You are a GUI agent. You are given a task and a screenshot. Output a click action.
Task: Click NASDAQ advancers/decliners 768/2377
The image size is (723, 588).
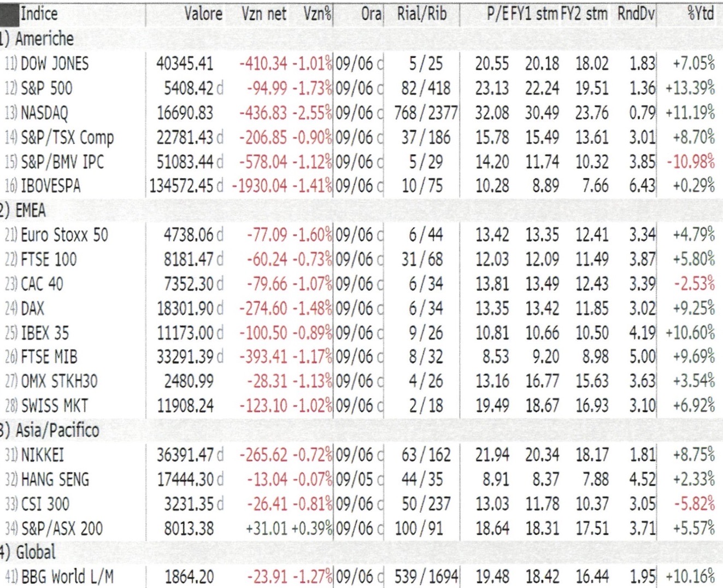[426, 113]
